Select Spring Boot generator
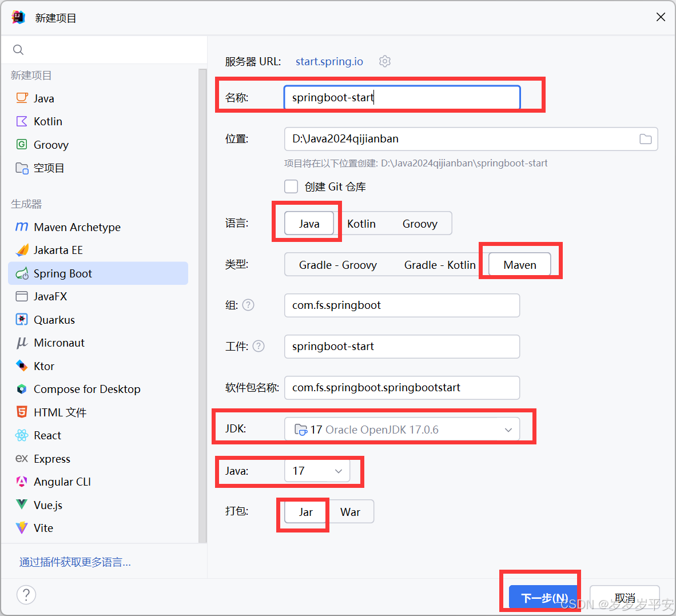 [98, 273]
